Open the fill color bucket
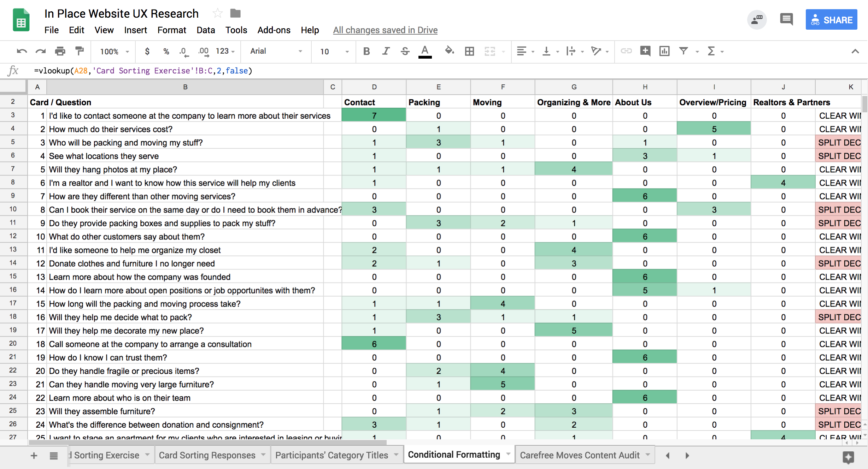 tap(449, 51)
